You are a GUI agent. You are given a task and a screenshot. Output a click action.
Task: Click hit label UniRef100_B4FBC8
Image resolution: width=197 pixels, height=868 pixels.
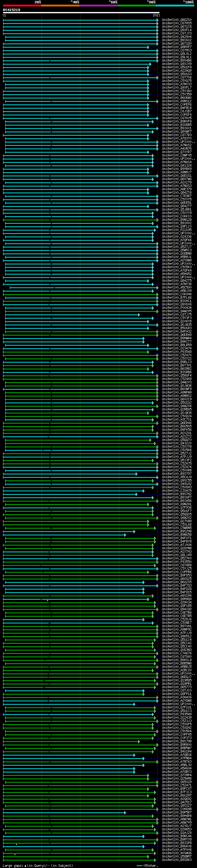click(177, 108)
